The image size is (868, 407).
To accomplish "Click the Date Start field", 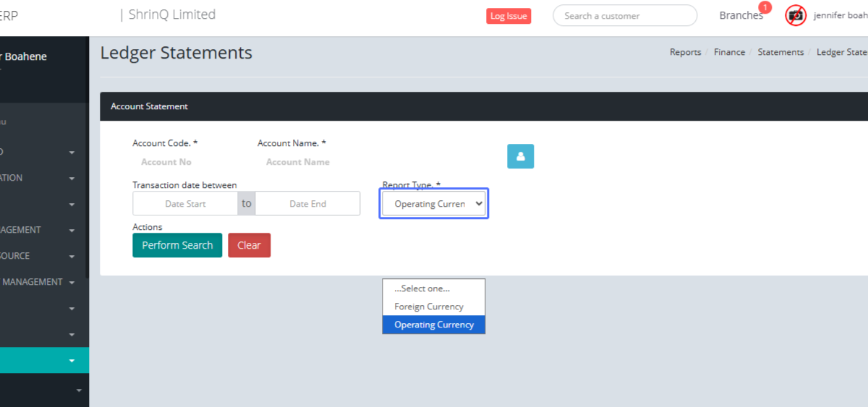I will point(185,204).
